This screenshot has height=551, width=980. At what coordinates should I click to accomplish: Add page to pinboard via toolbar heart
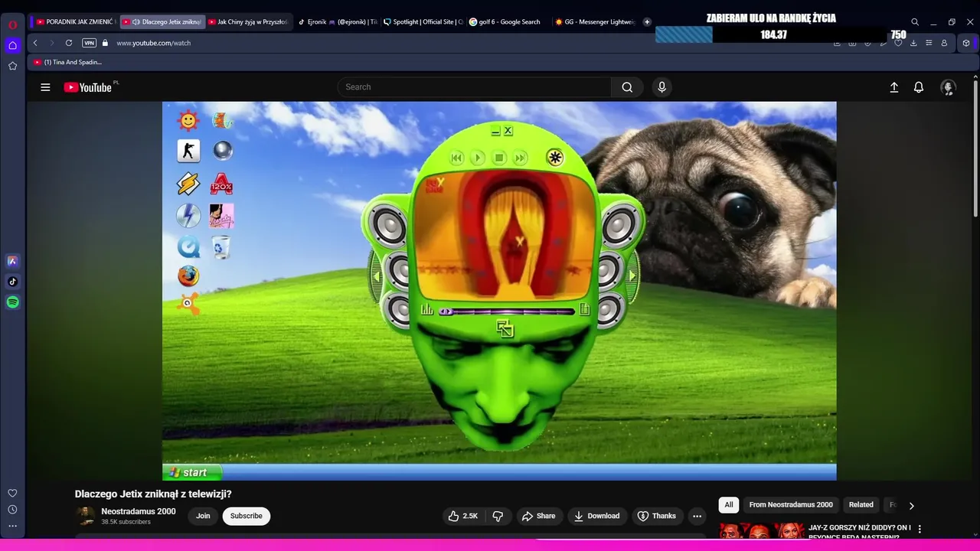click(898, 43)
